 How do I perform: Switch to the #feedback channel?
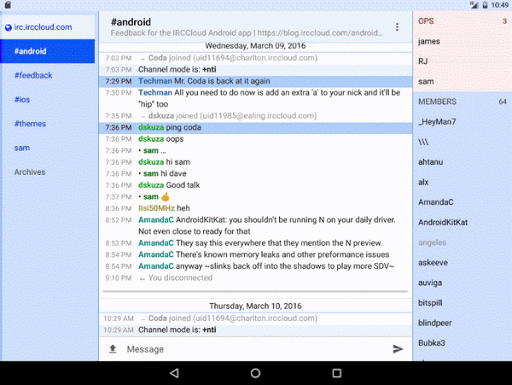click(47, 75)
